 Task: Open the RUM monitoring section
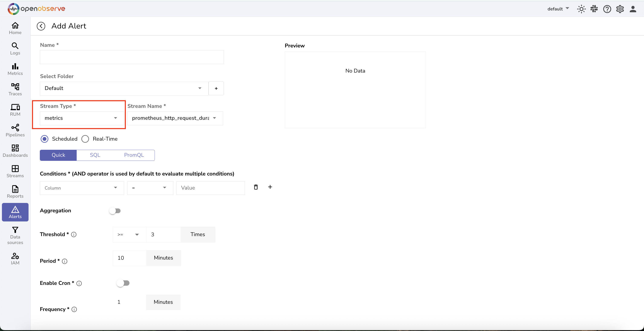point(15,110)
